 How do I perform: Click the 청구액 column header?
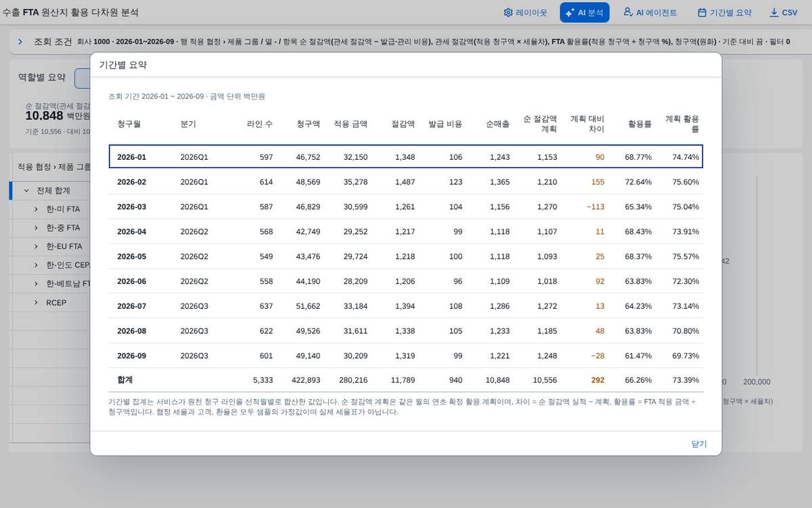(x=308, y=124)
